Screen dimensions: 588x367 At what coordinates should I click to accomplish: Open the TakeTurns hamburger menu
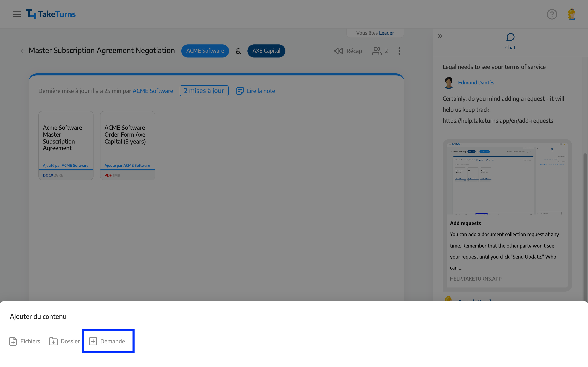coord(17,14)
